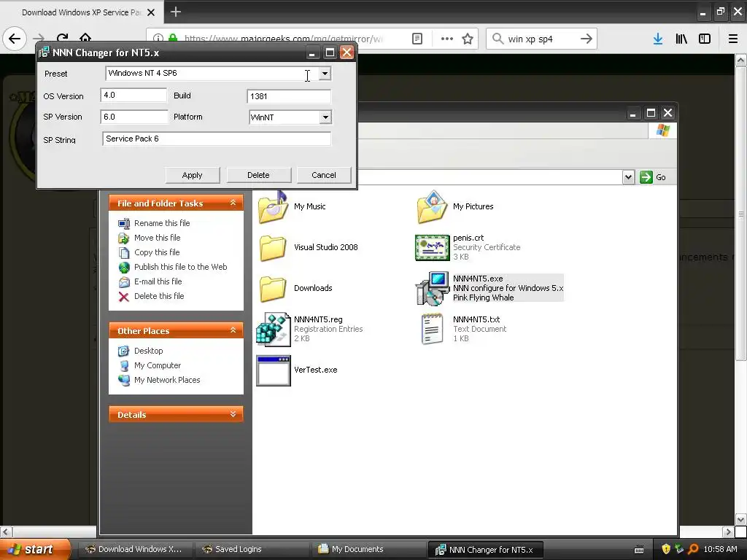Click the OS Version input field
Image resolution: width=747 pixels, height=560 pixels.
134,96
